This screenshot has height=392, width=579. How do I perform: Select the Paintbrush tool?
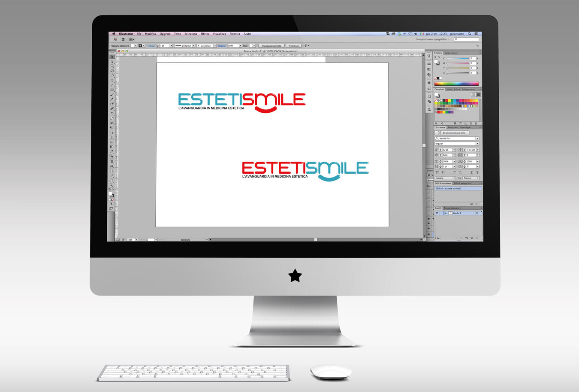click(112, 94)
